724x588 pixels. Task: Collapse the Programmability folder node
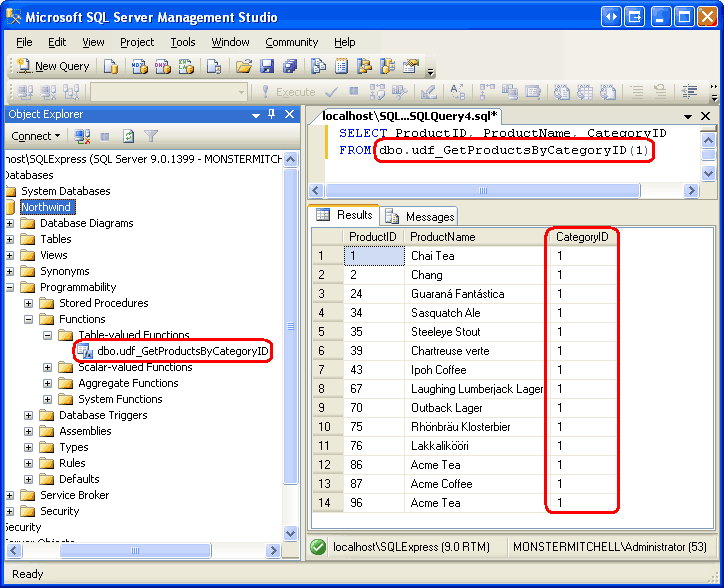[10, 287]
